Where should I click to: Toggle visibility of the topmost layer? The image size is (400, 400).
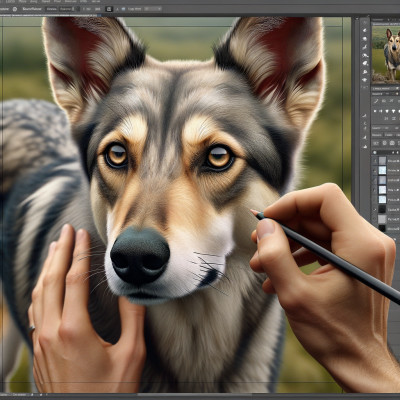375,161
